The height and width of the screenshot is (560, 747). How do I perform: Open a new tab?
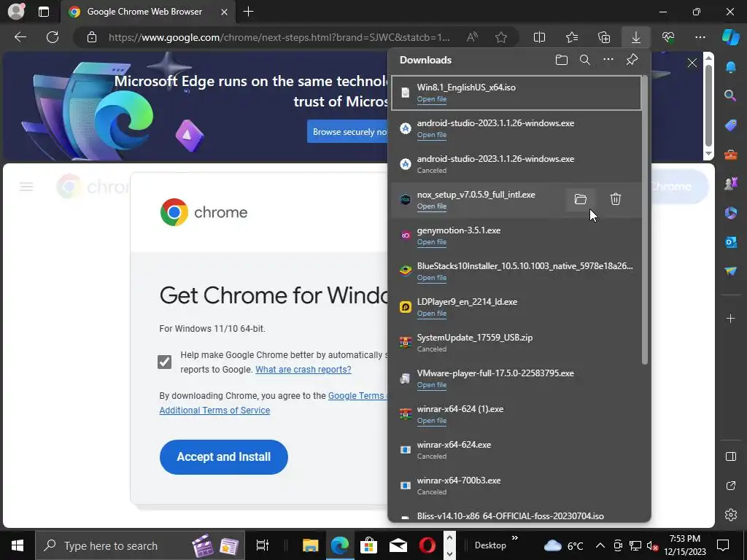pyautogui.click(x=248, y=12)
